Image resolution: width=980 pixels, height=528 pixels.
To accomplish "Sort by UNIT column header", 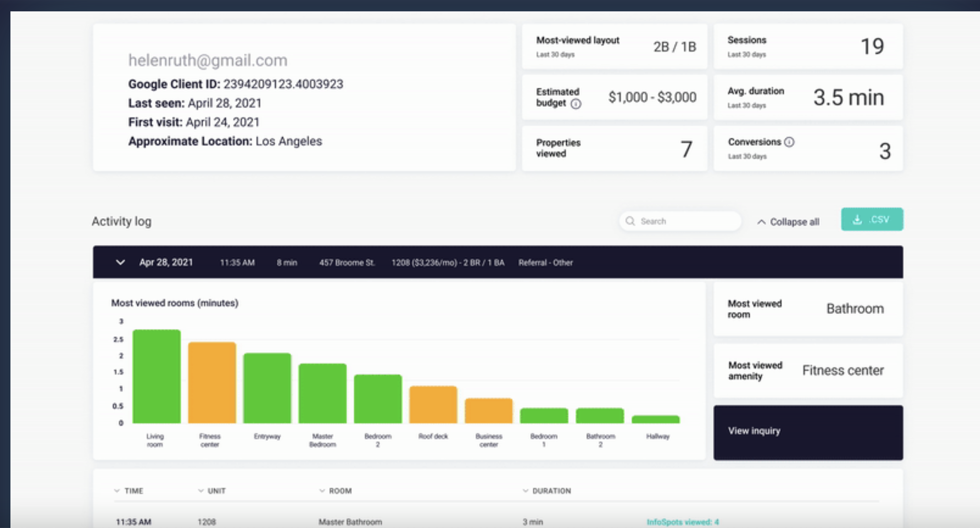I will tap(216, 491).
